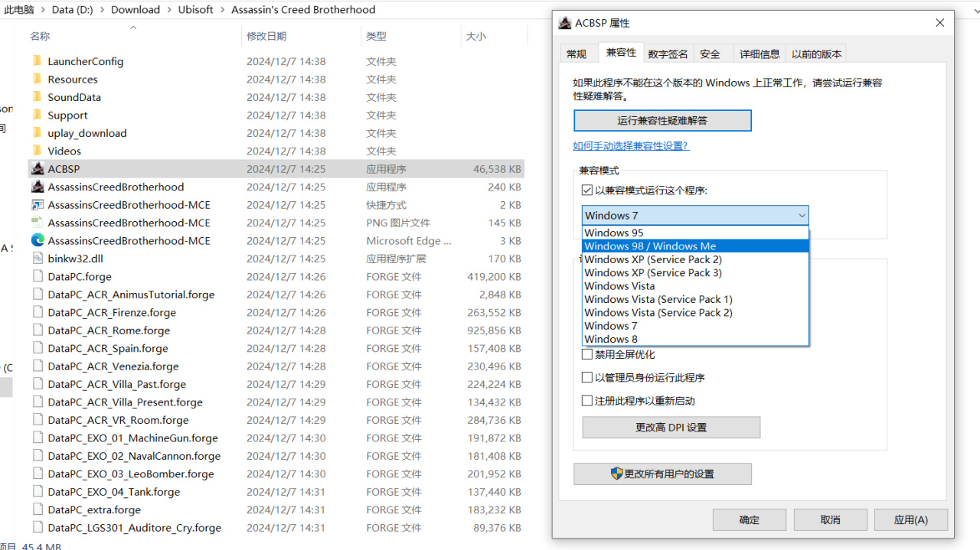
Task: Click the DataPC_extra.forge file icon
Action: 37,509
